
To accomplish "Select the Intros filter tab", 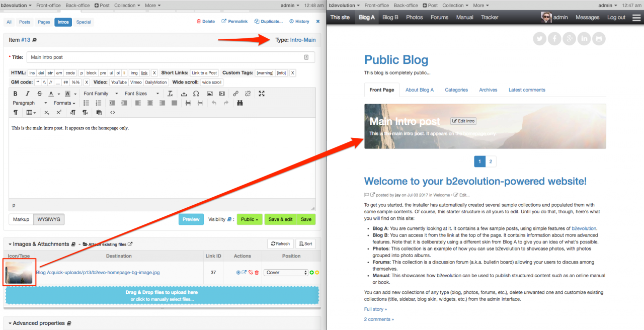I will [x=63, y=22].
